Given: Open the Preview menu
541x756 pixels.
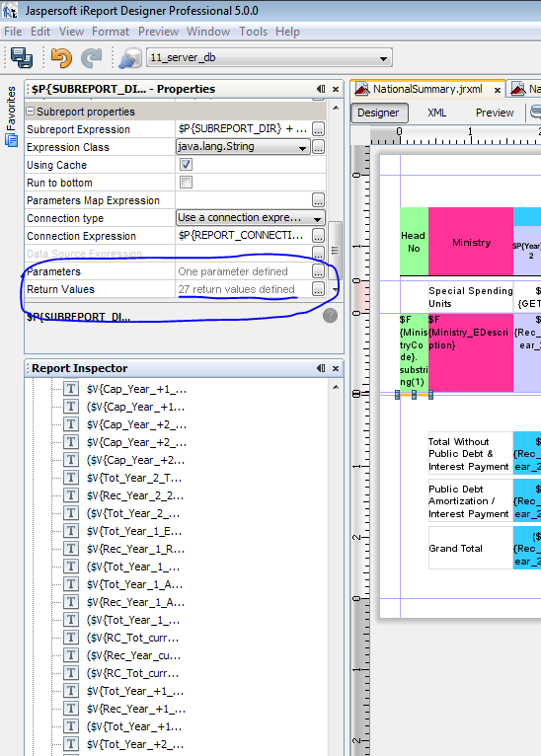Looking at the screenshot, I should click(x=158, y=32).
